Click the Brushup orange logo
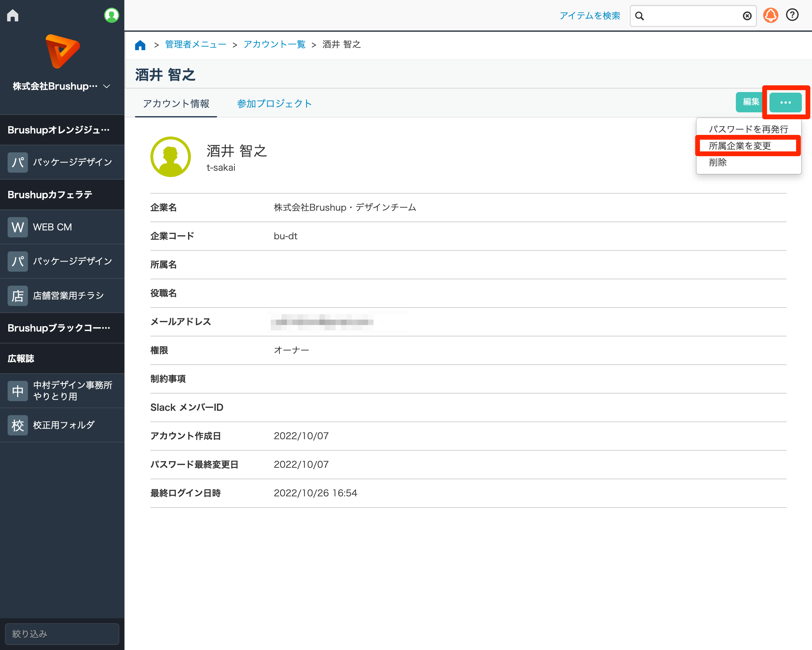This screenshot has width=812, height=650. point(62,51)
